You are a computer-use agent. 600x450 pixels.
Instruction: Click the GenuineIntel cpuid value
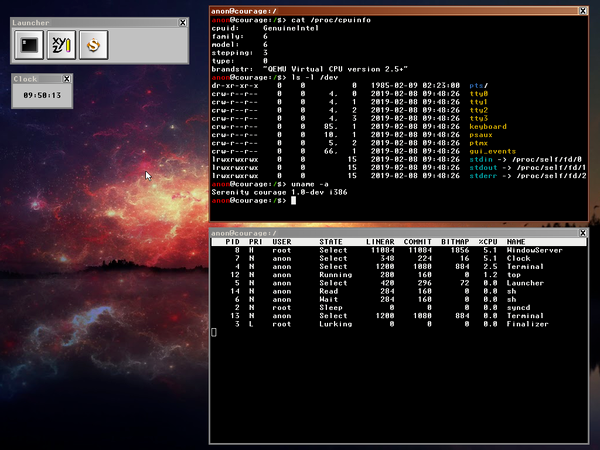coord(291,28)
